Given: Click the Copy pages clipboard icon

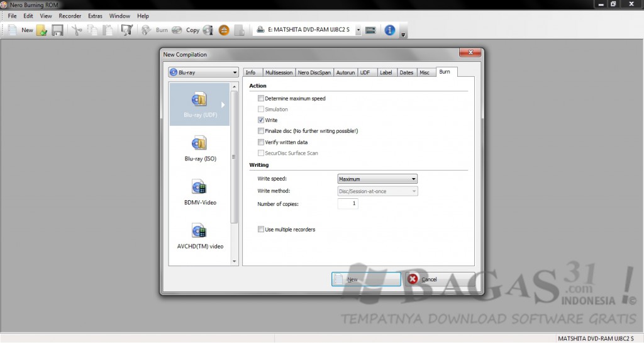Looking at the screenshot, I should pyautogui.click(x=92, y=30).
